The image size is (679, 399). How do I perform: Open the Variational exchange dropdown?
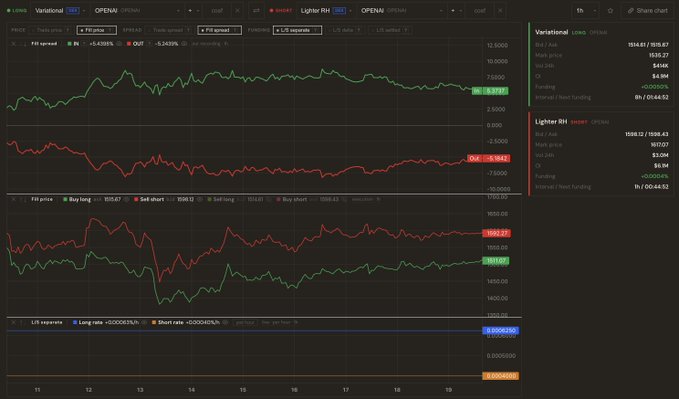pos(60,10)
